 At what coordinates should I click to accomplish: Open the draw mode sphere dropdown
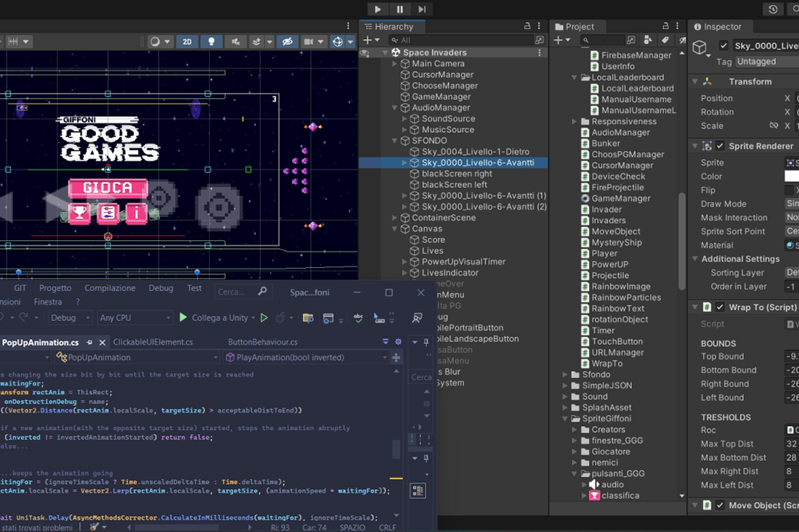pos(159,42)
